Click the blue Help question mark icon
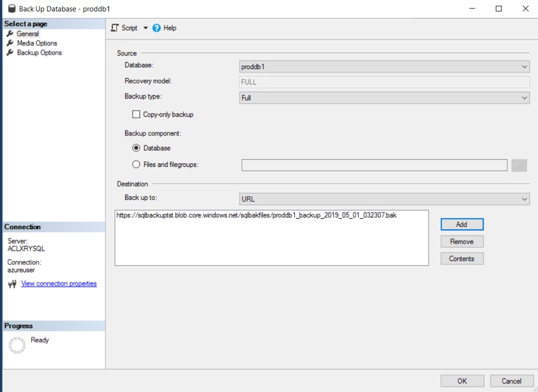The width and height of the screenshot is (538, 392). (x=156, y=28)
